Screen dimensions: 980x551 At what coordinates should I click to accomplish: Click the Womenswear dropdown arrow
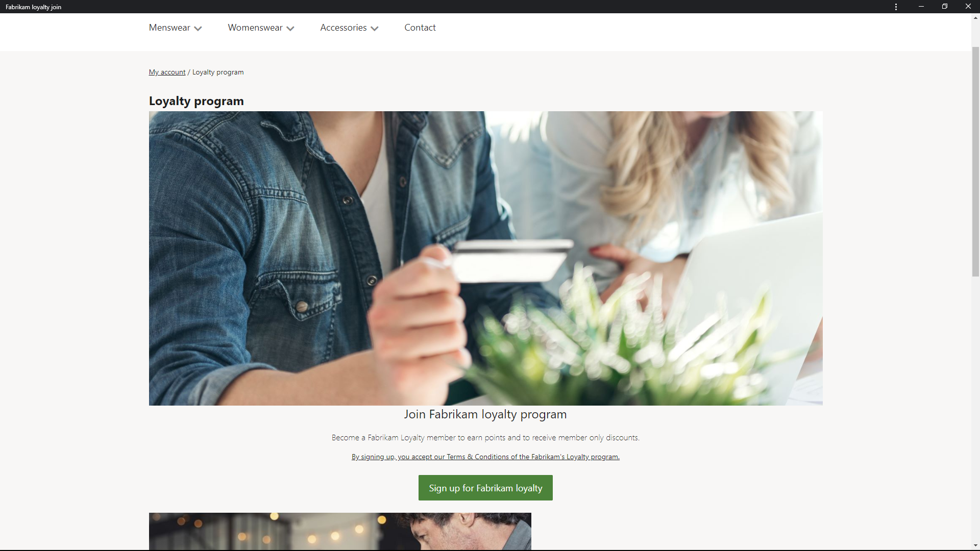291,28
